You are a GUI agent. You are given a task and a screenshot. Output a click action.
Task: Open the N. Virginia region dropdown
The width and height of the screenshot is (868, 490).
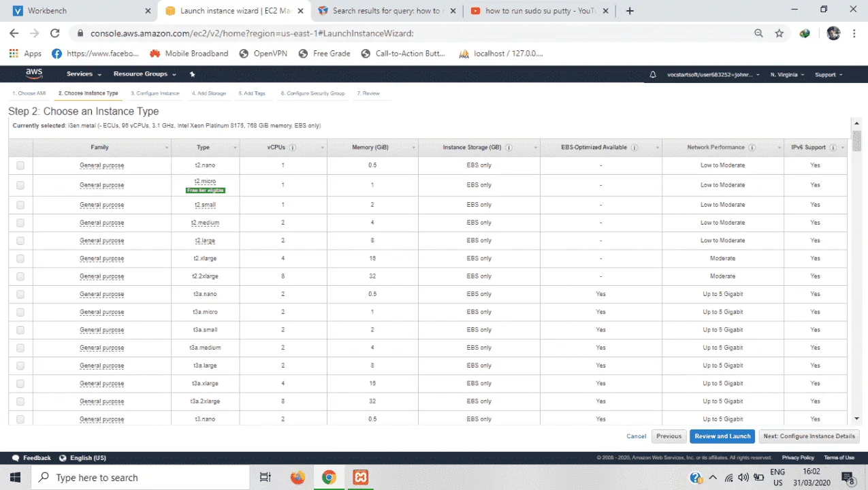coord(787,74)
